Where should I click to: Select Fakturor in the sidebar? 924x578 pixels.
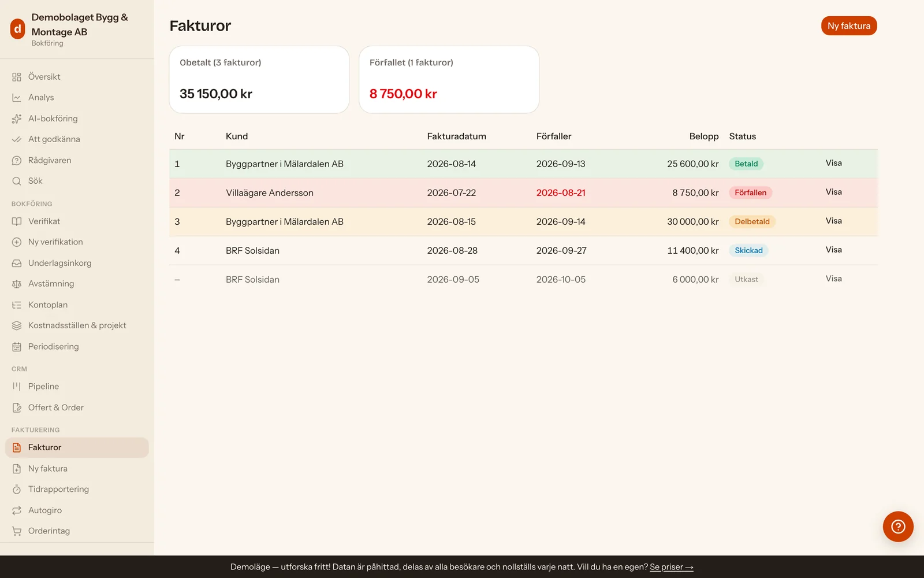click(77, 447)
